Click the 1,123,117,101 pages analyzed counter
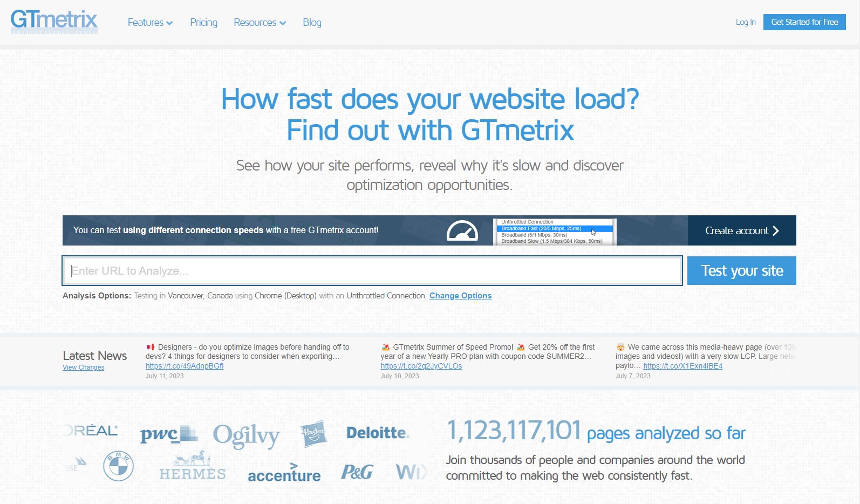 coord(596,432)
